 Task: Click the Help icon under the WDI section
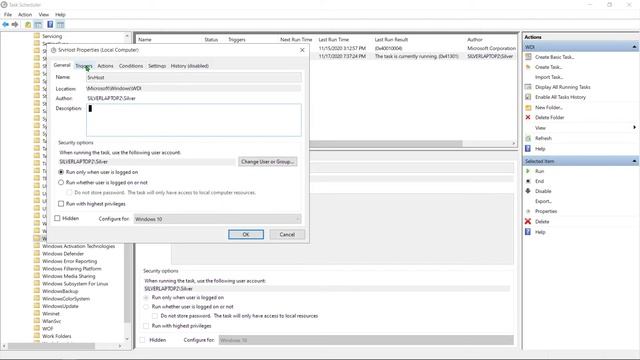(528, 149)
